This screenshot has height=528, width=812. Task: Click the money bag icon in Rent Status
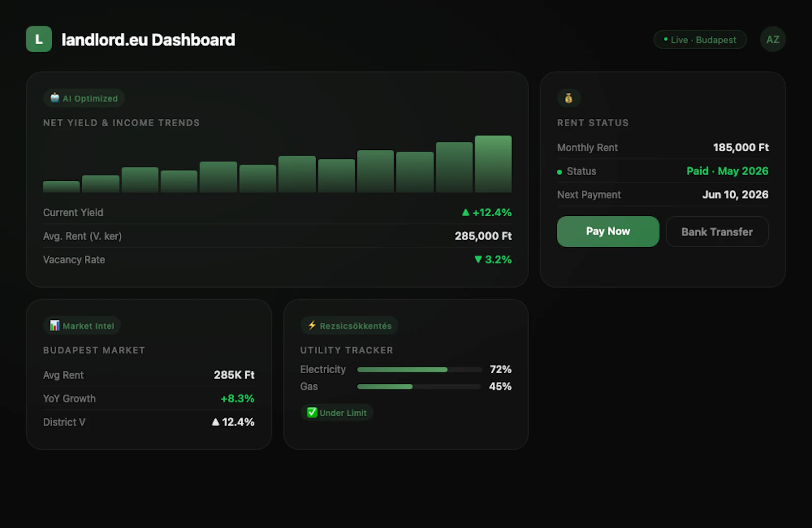coord(568,98)
